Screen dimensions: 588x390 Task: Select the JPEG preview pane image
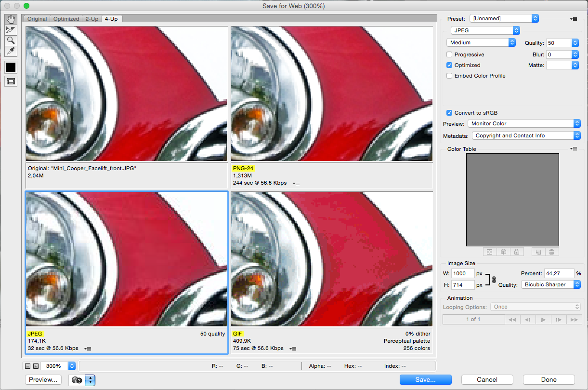coord(126,259)
